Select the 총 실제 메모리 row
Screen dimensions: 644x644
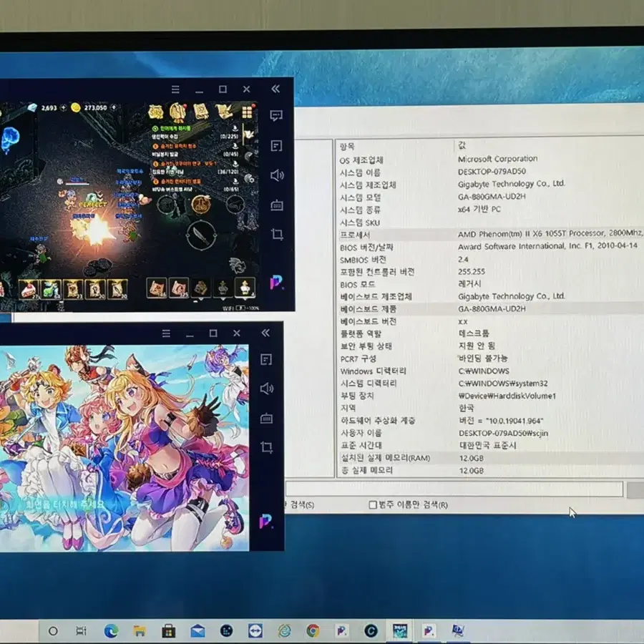[491, 470]
